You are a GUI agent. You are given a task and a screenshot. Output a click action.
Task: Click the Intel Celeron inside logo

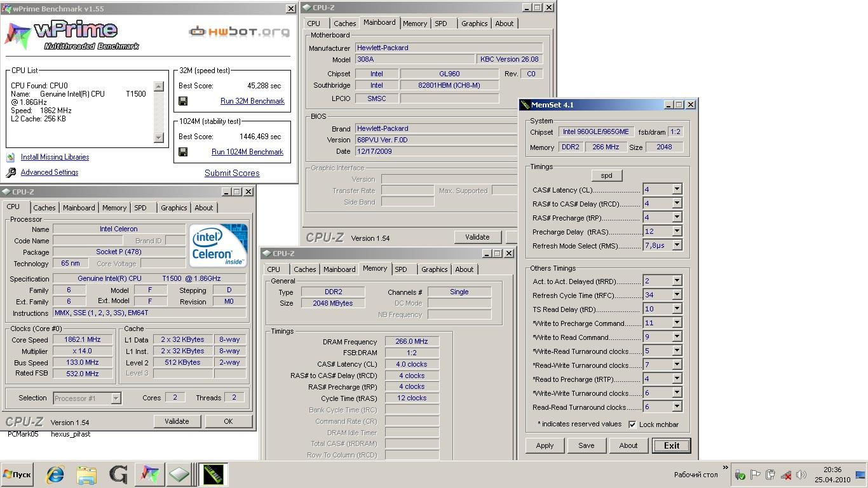click(219, 245)
